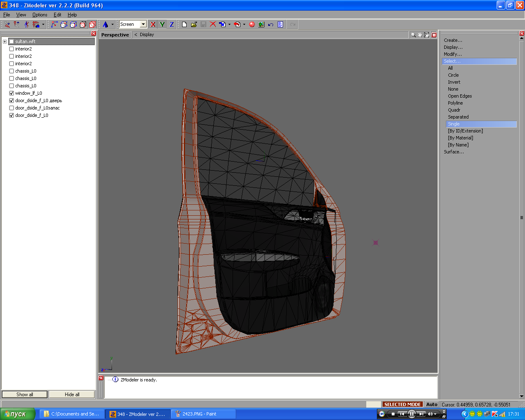Enable the door_dside_f_L0запас checkbox

click(x=11, y=108)
